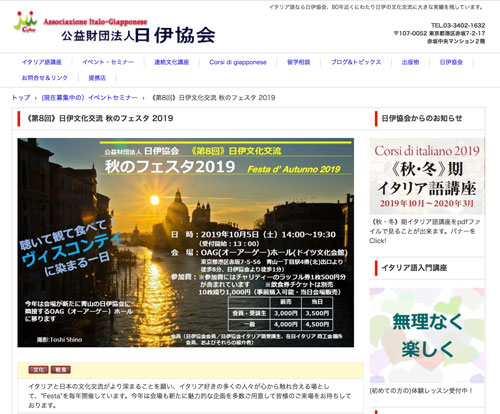Click the red tag beside 文化
This screenshot has height=414, width=500.
pyautogui.click(x=61, y=370)
